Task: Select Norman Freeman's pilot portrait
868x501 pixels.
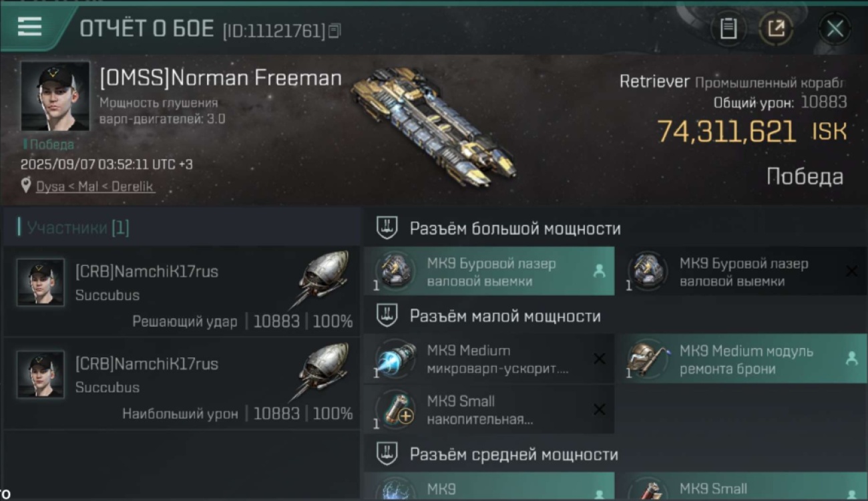Action: 55,96
